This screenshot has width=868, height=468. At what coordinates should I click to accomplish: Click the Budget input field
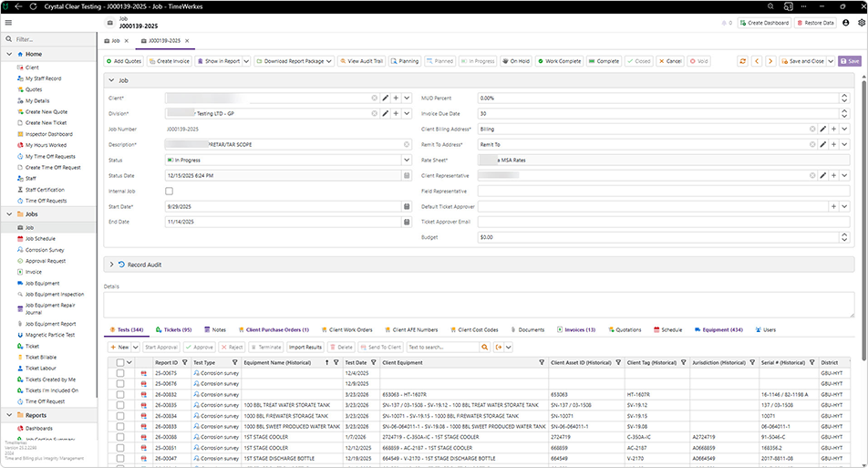click(658, 237)
